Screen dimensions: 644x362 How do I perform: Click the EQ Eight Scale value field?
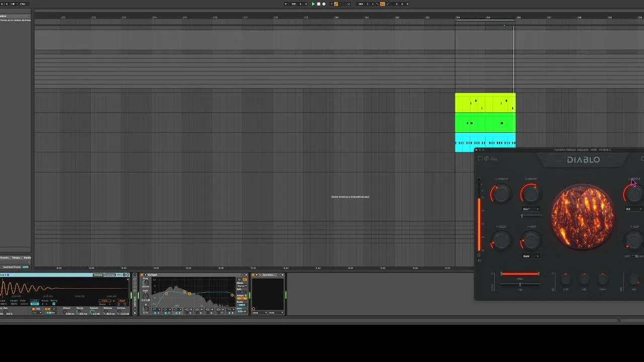click(x=242, y=305)
